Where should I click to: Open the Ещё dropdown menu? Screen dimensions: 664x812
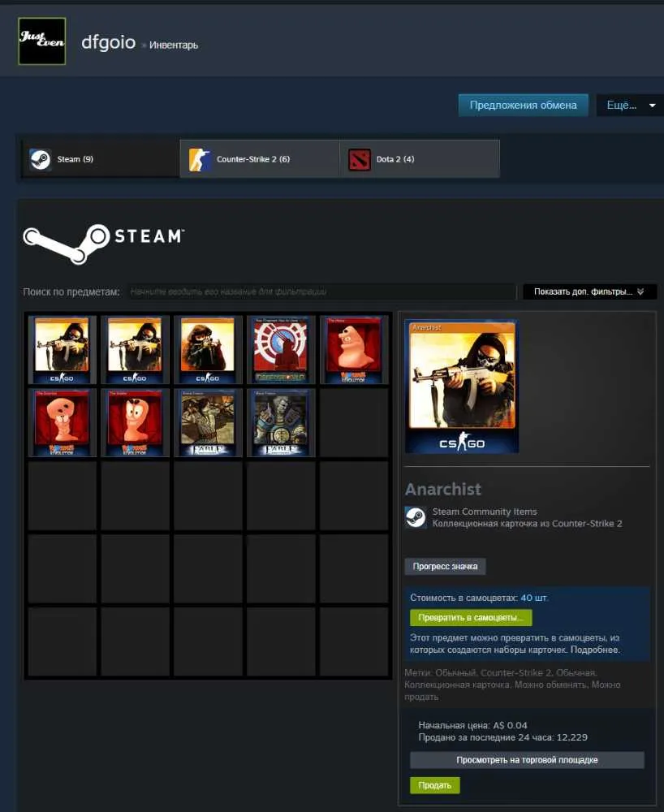[x=630, y=105]
